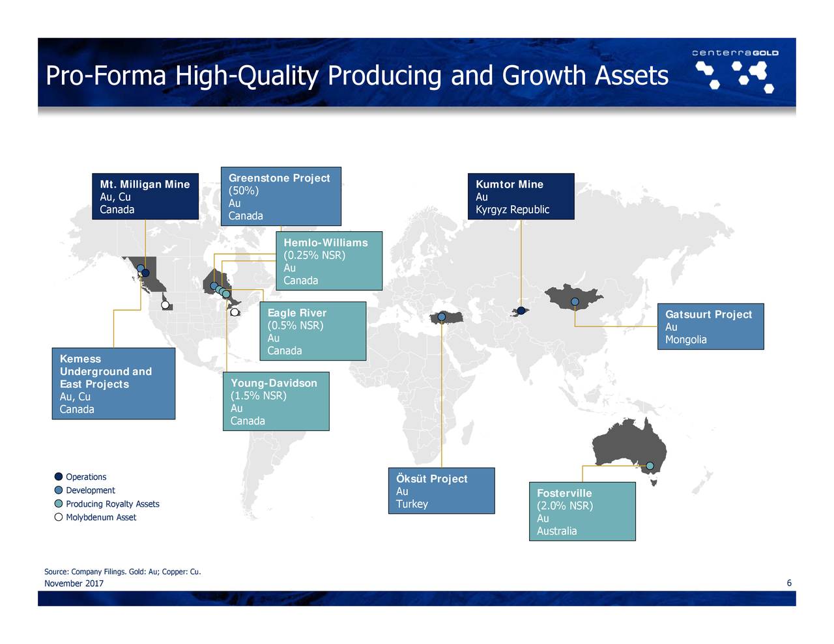Click the '(0.5% NSR)' text in Eagle River box
This screenshot has width=834, height=644.
pos(295,326)
